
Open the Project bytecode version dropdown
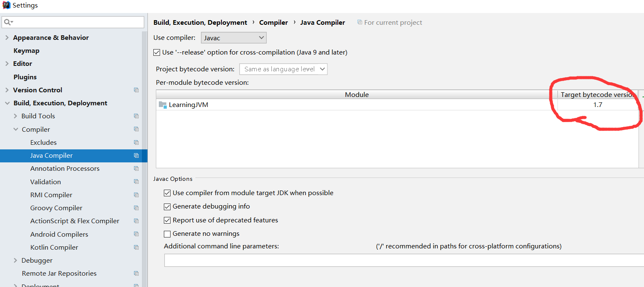coord(283,69)
